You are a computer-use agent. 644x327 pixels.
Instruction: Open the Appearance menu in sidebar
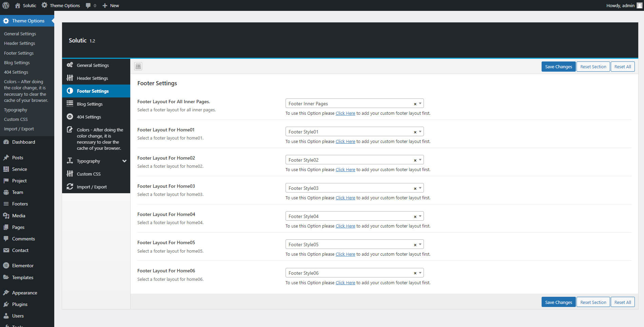tap(24, 293)
